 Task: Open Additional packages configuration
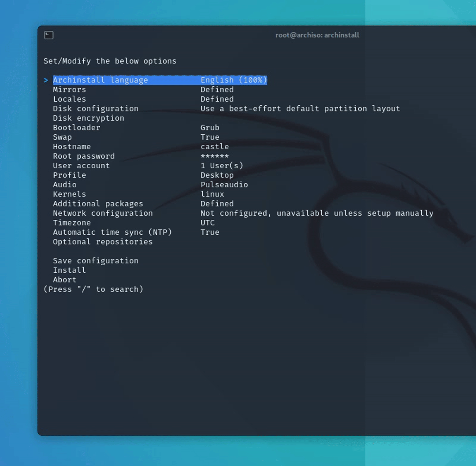[98, 203]
